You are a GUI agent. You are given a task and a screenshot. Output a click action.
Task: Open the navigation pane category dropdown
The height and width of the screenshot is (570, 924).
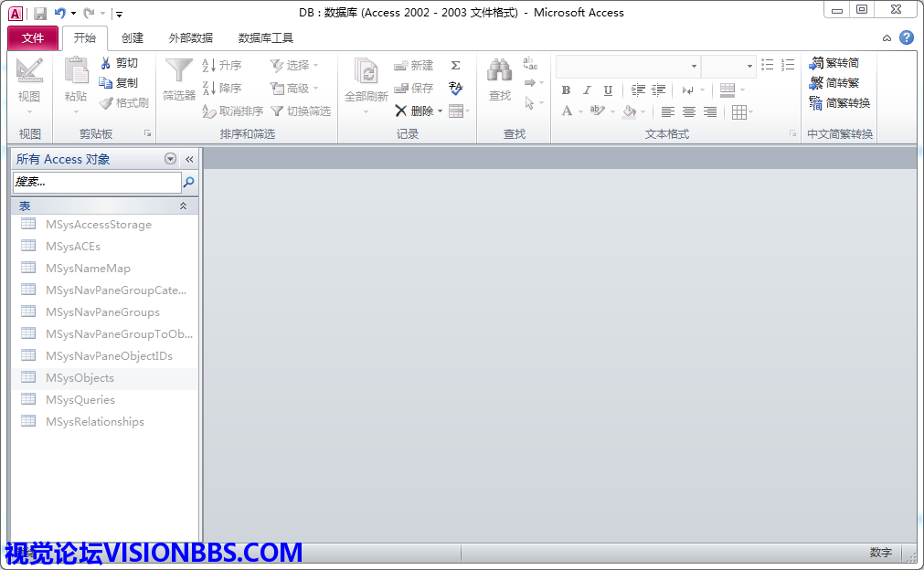pos(170,159)
